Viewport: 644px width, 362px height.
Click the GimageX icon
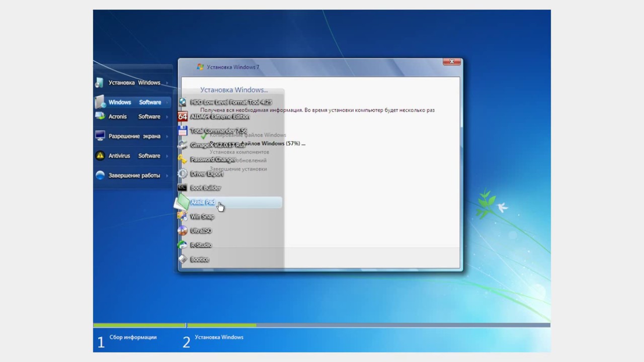pos(182,145)
